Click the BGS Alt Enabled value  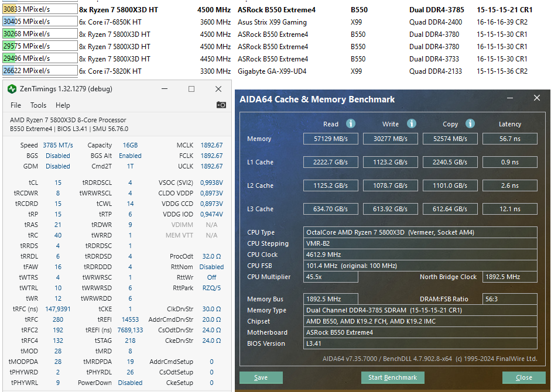point(130,156)
